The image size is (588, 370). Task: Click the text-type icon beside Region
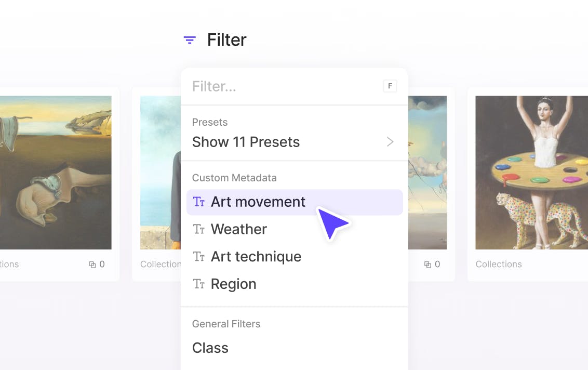(199, 284)
